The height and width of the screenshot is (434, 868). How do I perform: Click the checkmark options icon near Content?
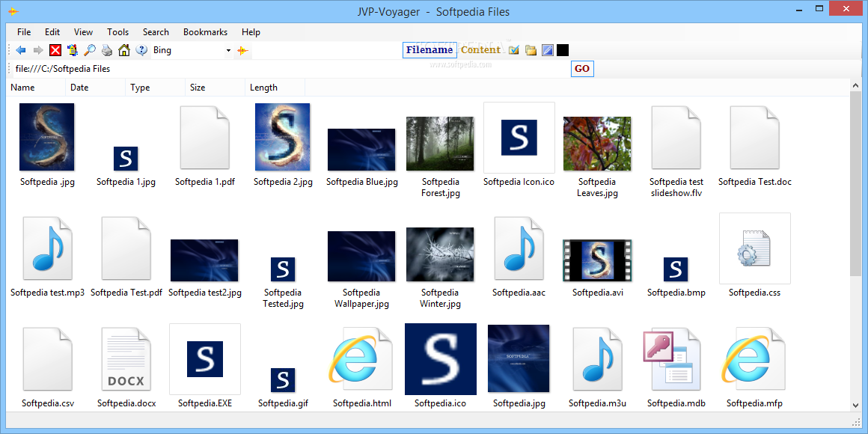(x=514, y=50)
